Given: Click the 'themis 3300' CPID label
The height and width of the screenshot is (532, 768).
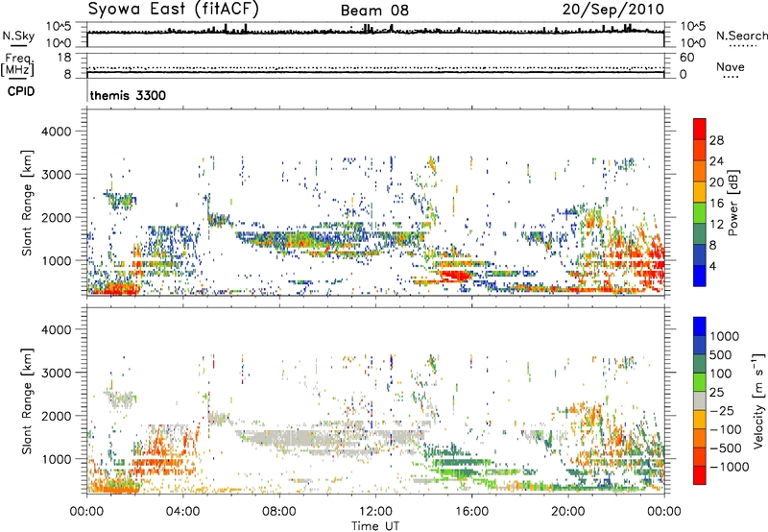Looking at the screenshot, I should tap(128, 95).
